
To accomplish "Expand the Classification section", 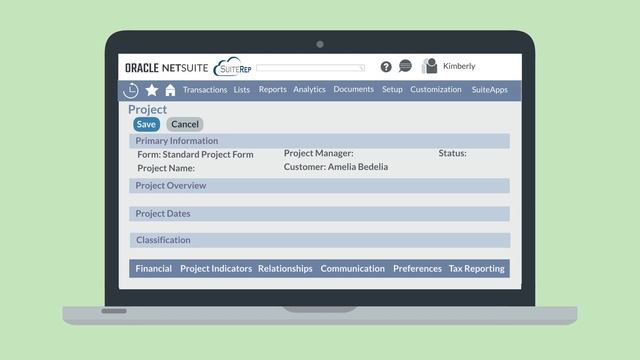I will [320, 240].
